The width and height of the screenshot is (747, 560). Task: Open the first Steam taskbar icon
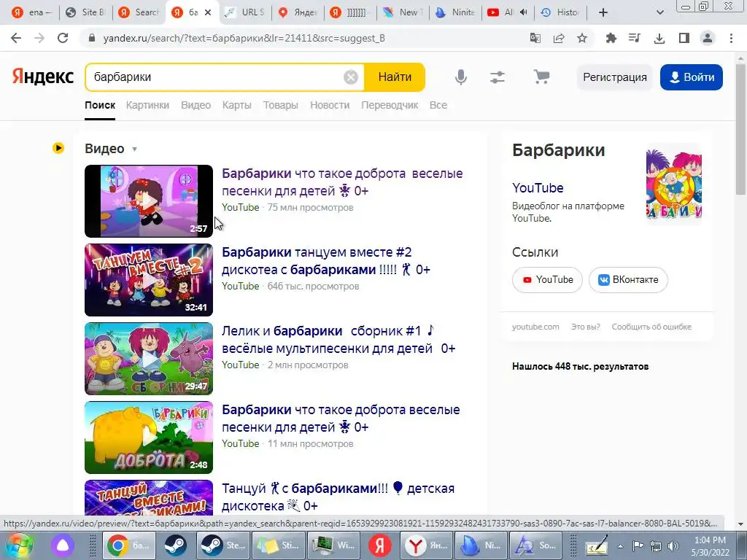(x=176, y=545)
